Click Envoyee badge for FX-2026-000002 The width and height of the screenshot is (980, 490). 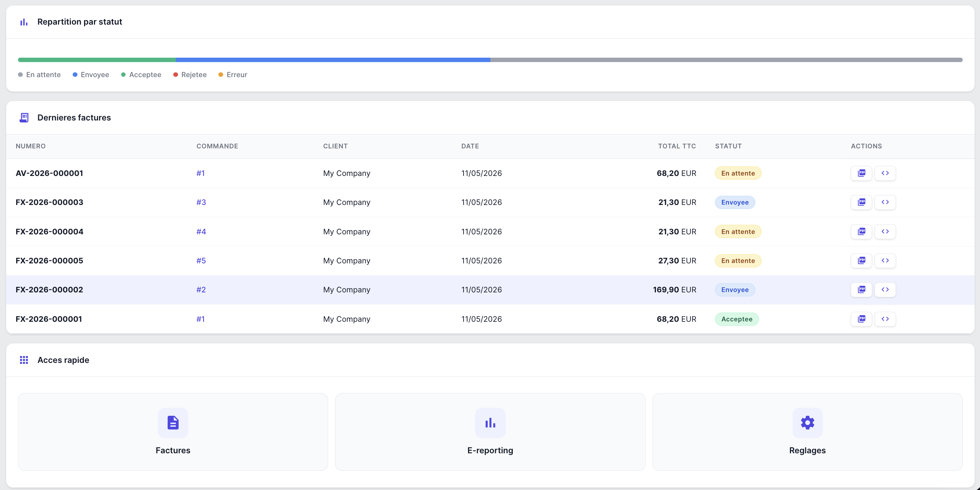point(734,290)
